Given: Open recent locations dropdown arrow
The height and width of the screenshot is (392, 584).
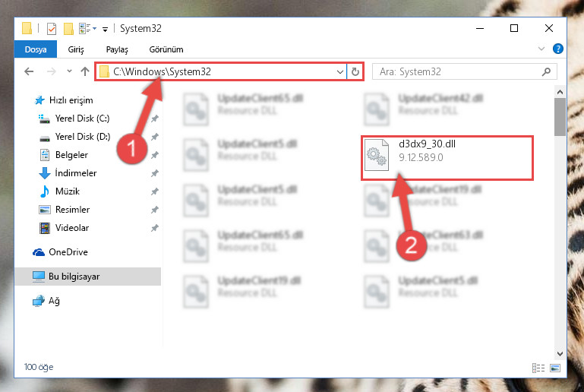Looking at the screenshot, I should (69, 71).
